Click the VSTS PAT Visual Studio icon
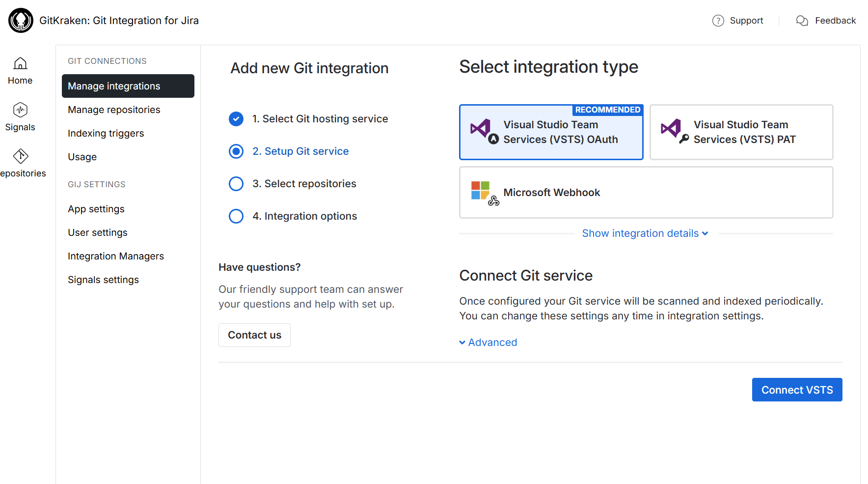This screenshot has width=868, height=484. 673,130
